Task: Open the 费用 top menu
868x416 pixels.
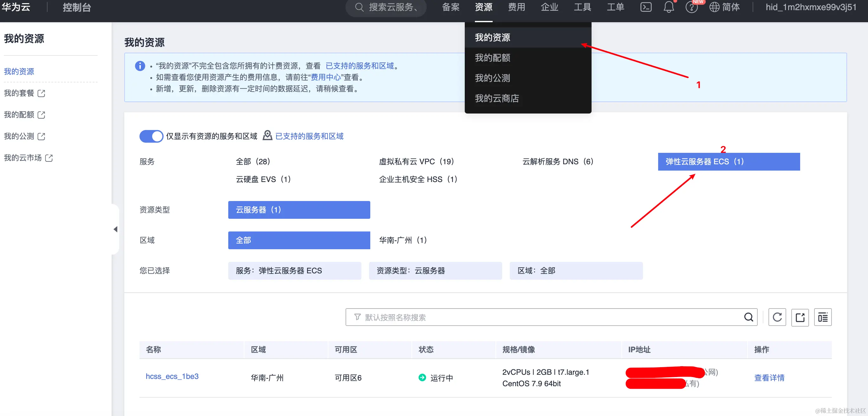Action: pos(516,7)
